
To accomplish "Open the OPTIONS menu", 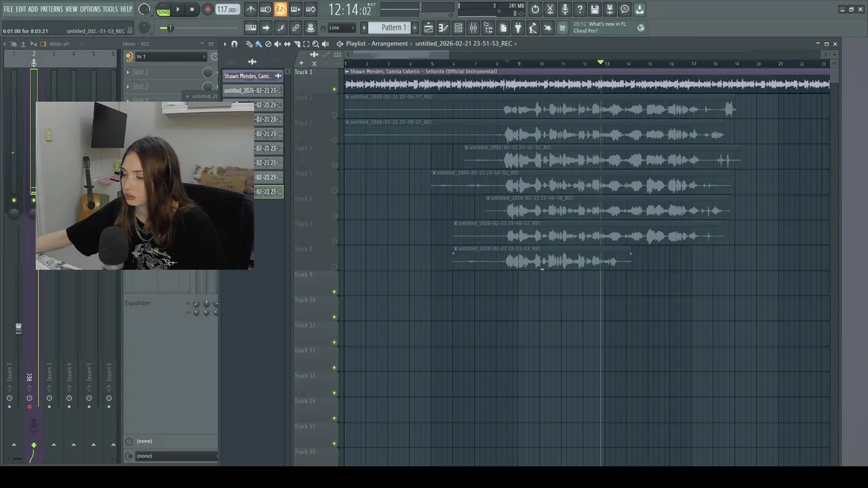I will pos(90,9).
